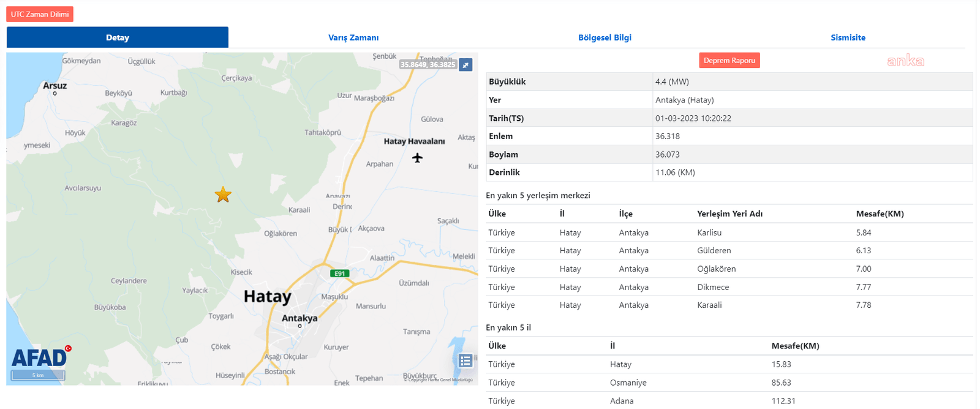Image resolution: width=980 pixels, height=409 pixels.
Task: Switch to the Varış Zamanı tab
Action: [353, 37]
